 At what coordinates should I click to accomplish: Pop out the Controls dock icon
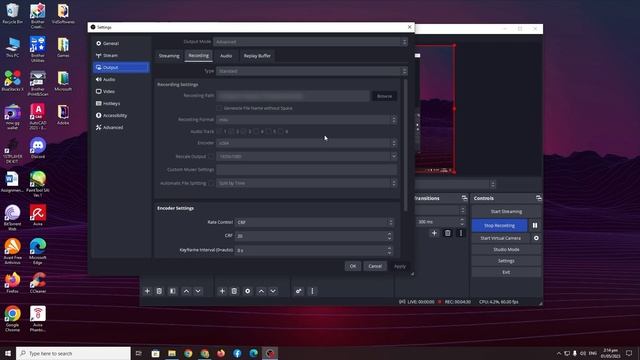point(538,198)
